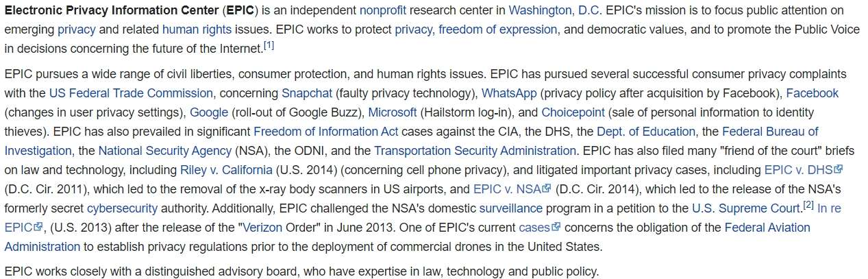Open the WhatsApp link
Screen dimensions: 868x279
[509, 93]
